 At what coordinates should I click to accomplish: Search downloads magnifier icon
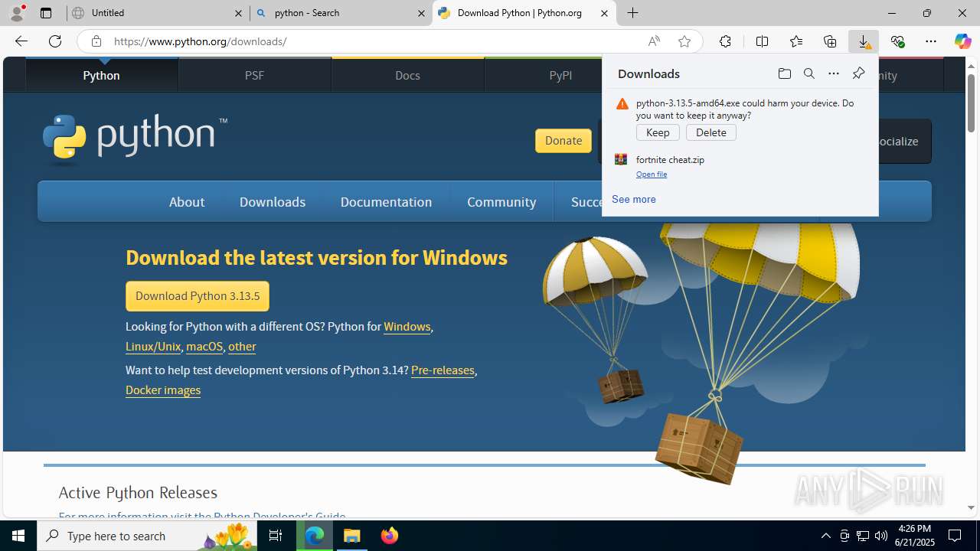pyautogui.click(x=809, y=73)
